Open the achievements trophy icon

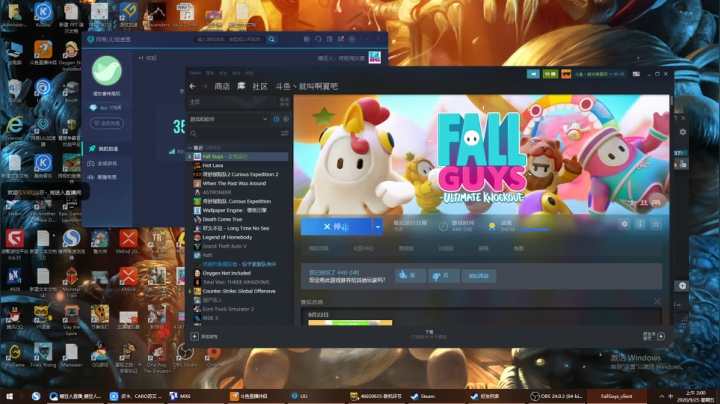point(492,226)
